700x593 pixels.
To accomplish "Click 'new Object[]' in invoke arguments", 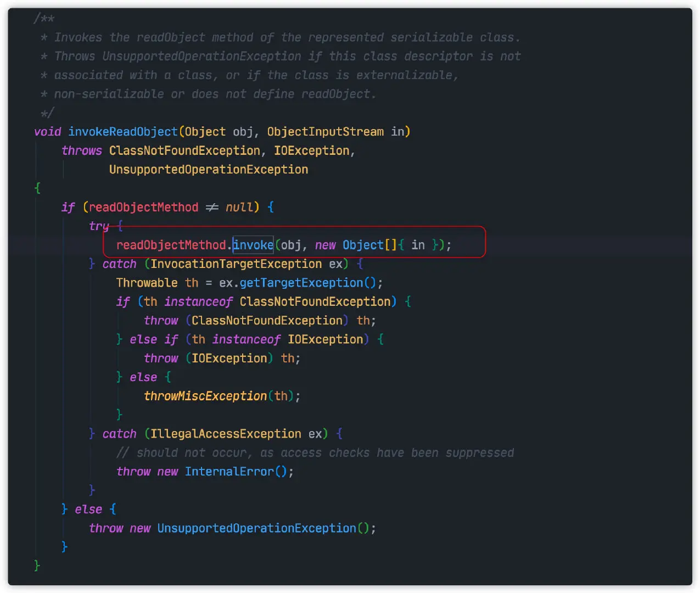I will [x=356, y=245].
